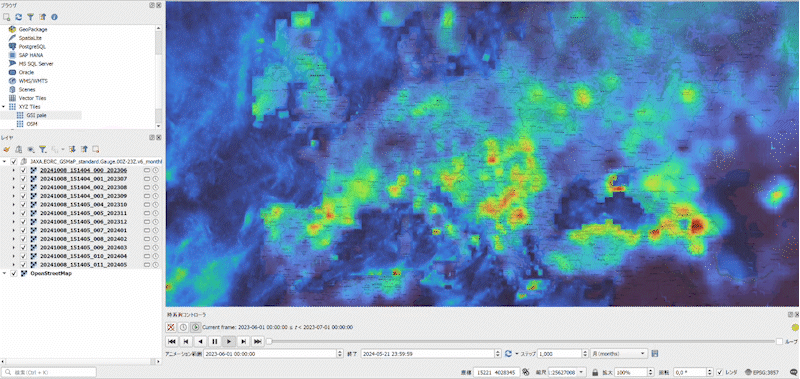Uncheck layer 20241008_151404_001_202307
Image resolution: width=800 pixels, height=379 pixels.
(23, 179)
